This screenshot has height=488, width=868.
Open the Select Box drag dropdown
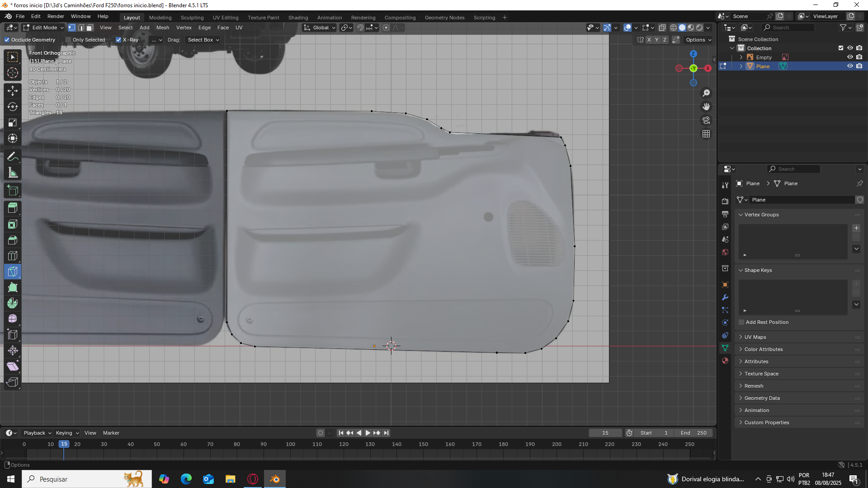point(203,40)
